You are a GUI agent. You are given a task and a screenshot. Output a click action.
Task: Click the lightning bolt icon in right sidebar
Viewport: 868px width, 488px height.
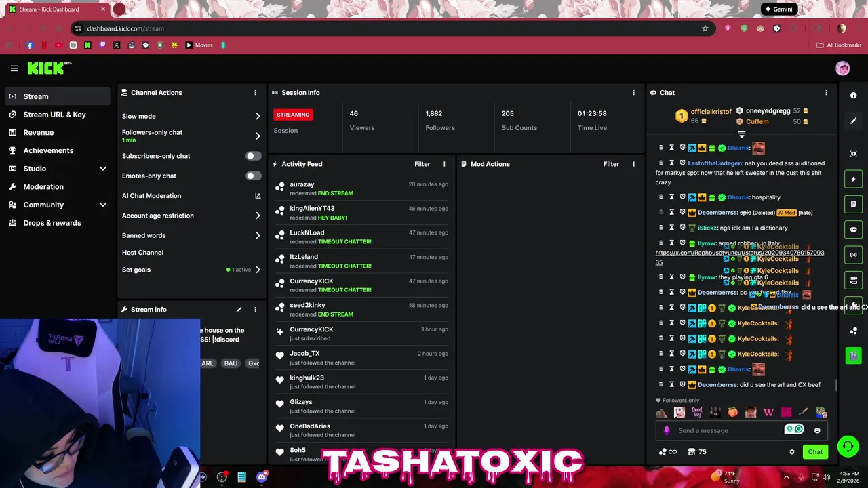point(853,179)
